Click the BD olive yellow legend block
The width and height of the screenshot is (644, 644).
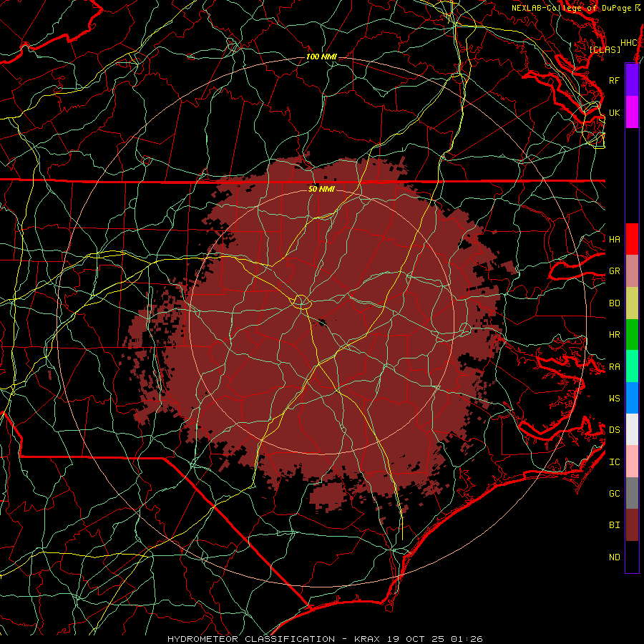[632, 303]
